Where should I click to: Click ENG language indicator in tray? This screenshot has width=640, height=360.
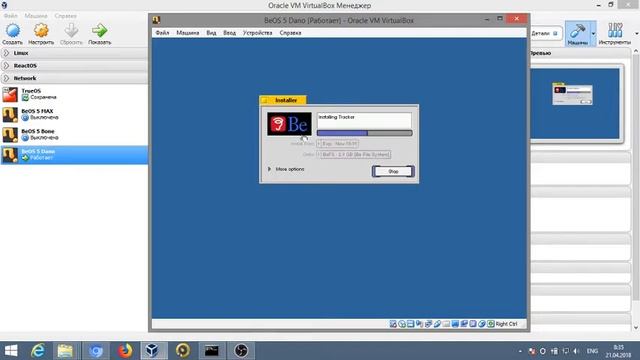pyautogui.click(x=592, y=351)
